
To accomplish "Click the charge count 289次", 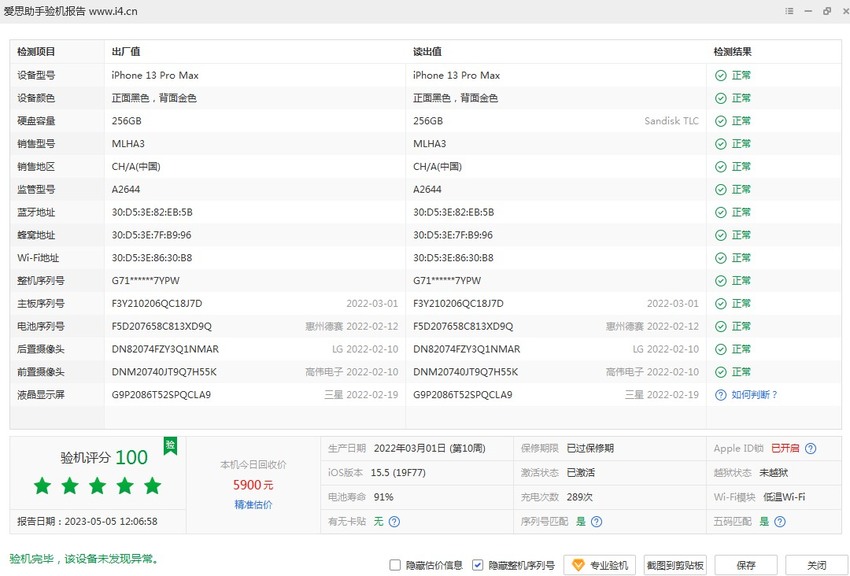I will (x=579, y=497).
